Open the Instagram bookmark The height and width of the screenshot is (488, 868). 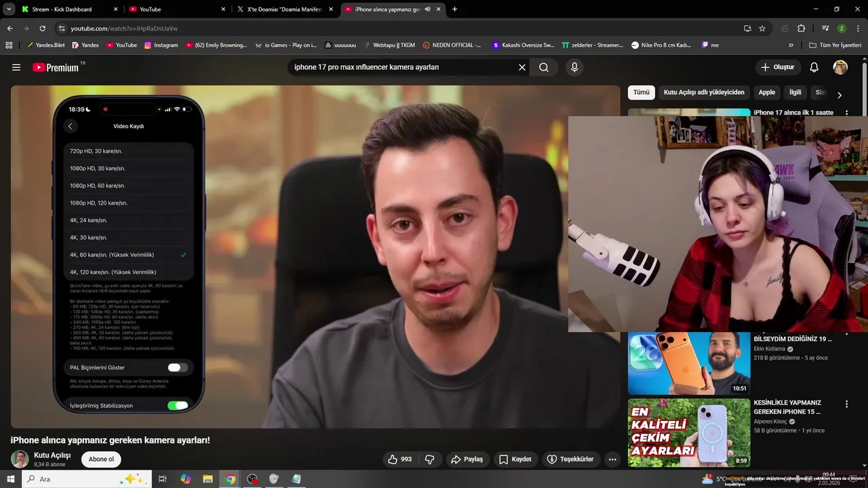coord(161,45)
